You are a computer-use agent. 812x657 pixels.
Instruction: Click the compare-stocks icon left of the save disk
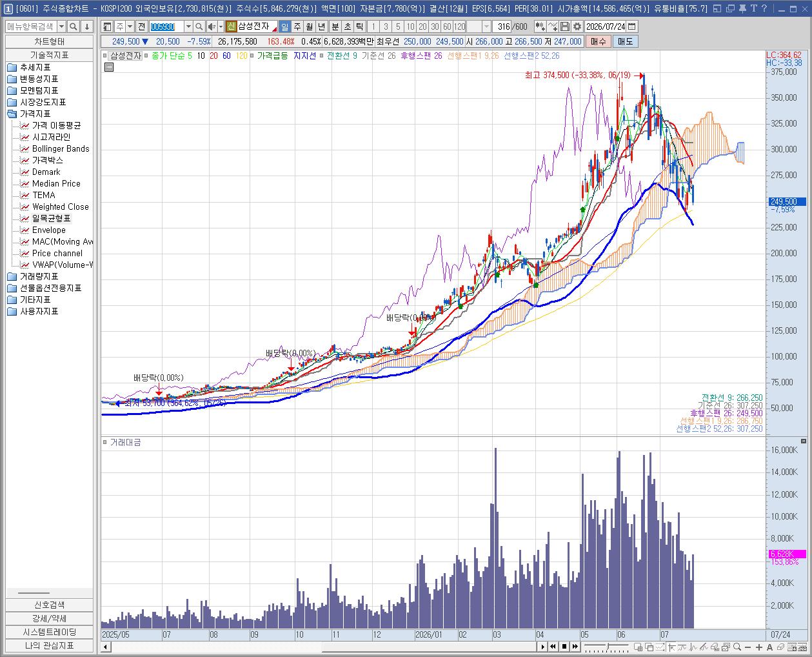[553, 26]
